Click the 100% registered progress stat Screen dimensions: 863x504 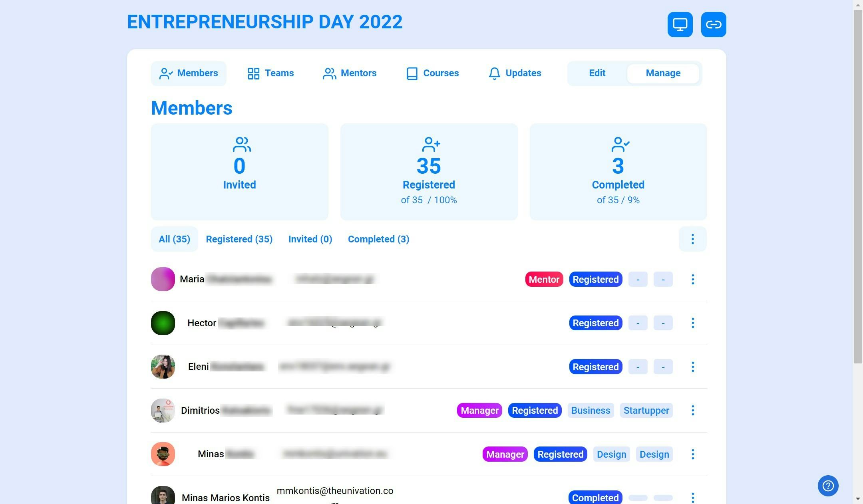(x=429, y=200)
